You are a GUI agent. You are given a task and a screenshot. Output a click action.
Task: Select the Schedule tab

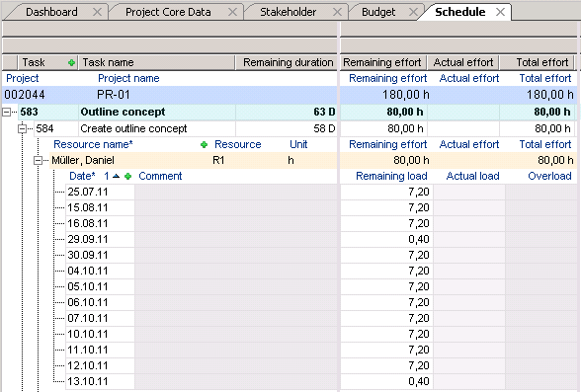[459, 12]
